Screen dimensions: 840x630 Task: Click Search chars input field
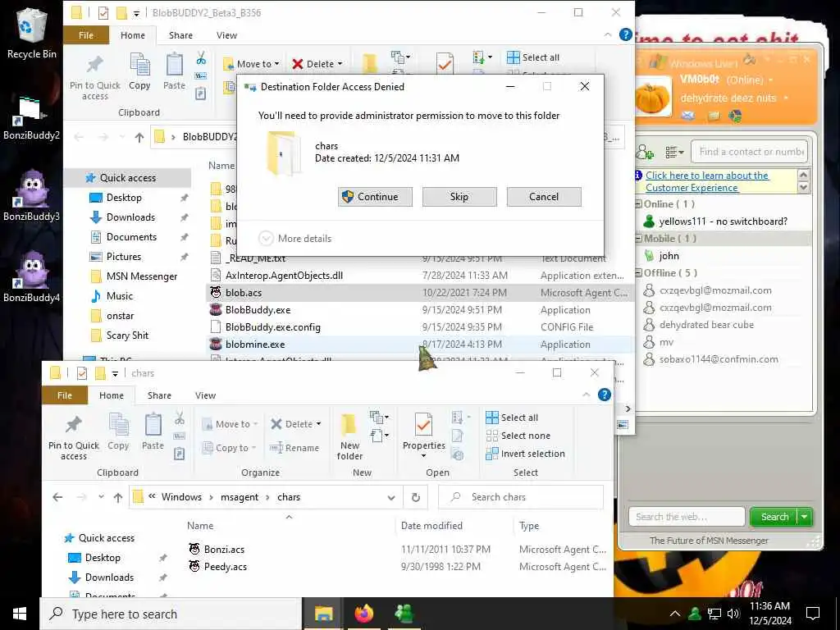(521, 497)
